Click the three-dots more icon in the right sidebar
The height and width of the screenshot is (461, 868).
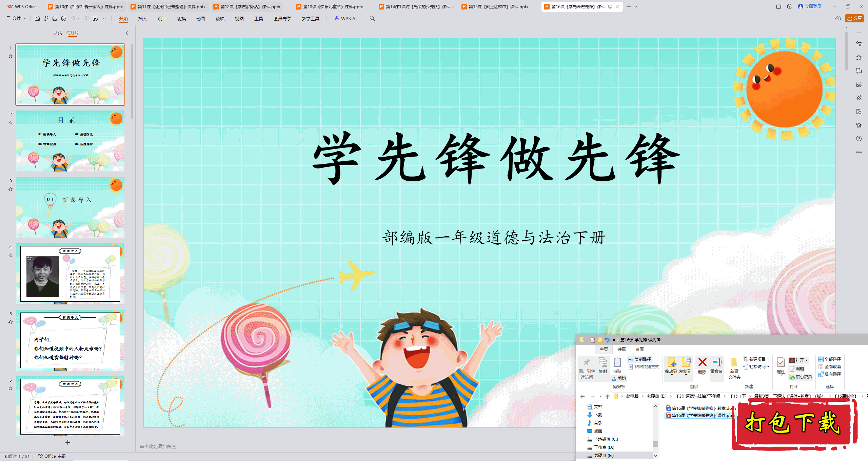859,152
